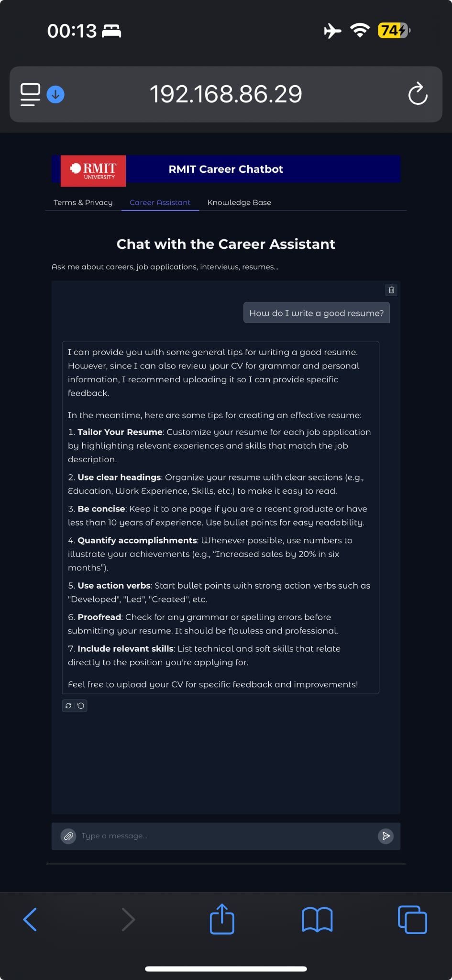This screenshot has width=452, height=980.
Task: Switch to the Terms & Privacy tab
Action: [x=83, y=202]
